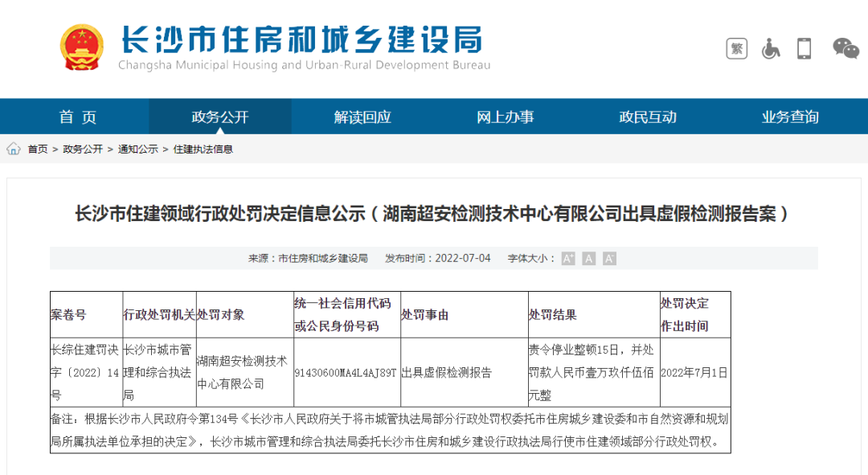868x475 pixels.
Task: Go to 通知公示 breadcrumb link
Action: click(x=138, y=149)
